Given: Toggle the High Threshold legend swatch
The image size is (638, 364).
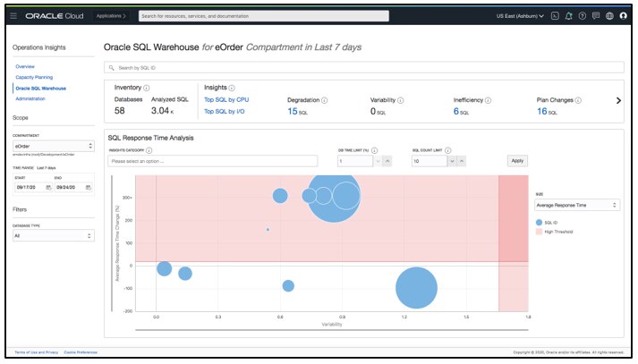Looking at the screenshot, I should tap(539, 232).
